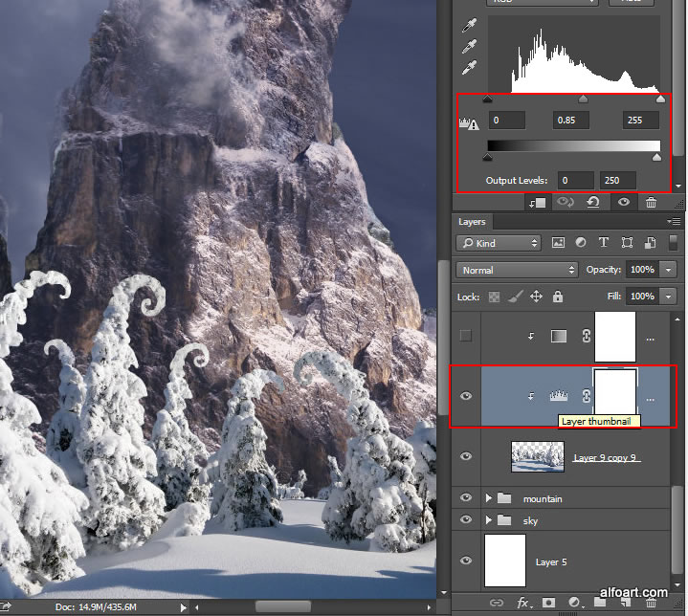Click the add layer style fx icon
This screenshot has height=616, width=688.
pyautogui.click(x=523, y=603)
